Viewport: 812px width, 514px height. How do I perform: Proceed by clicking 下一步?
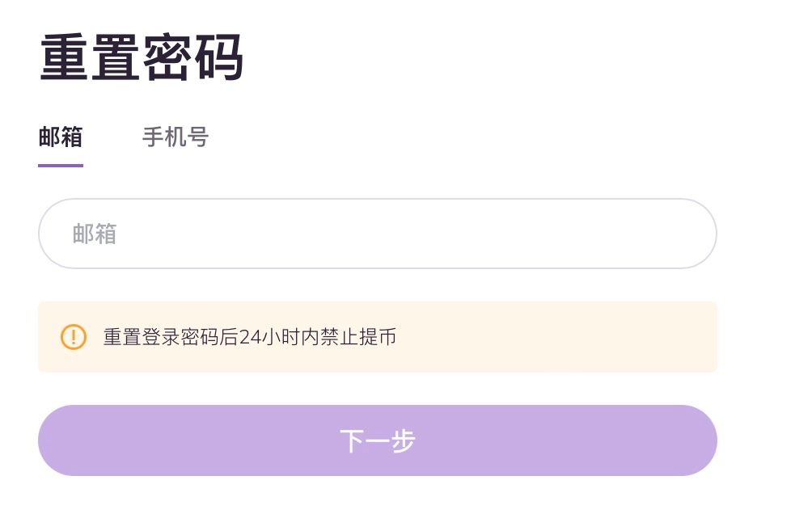coord(377,440)
